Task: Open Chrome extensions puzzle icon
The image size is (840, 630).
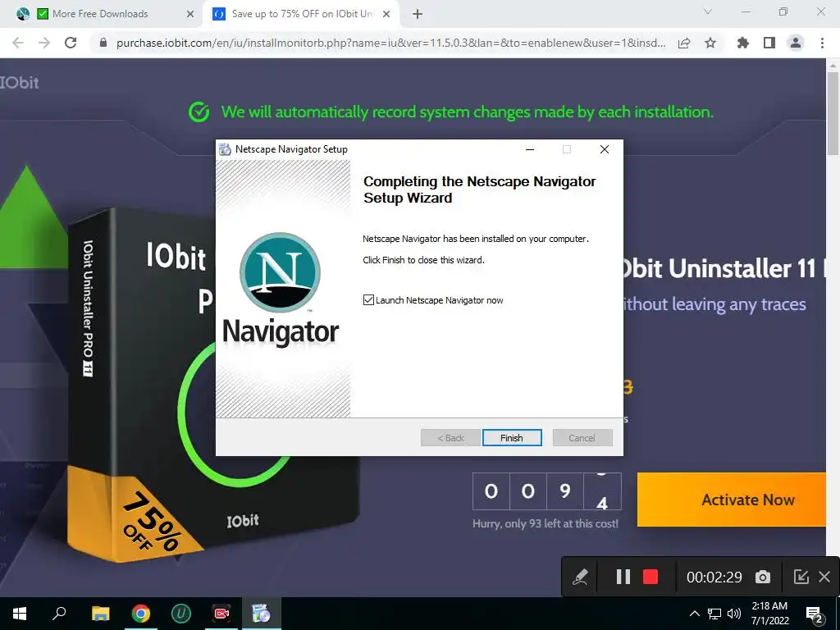Action: tap(742, 43)
